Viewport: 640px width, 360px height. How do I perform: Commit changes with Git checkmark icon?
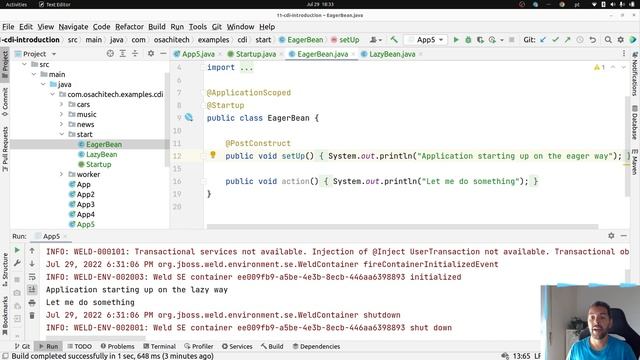coord(555,40)
